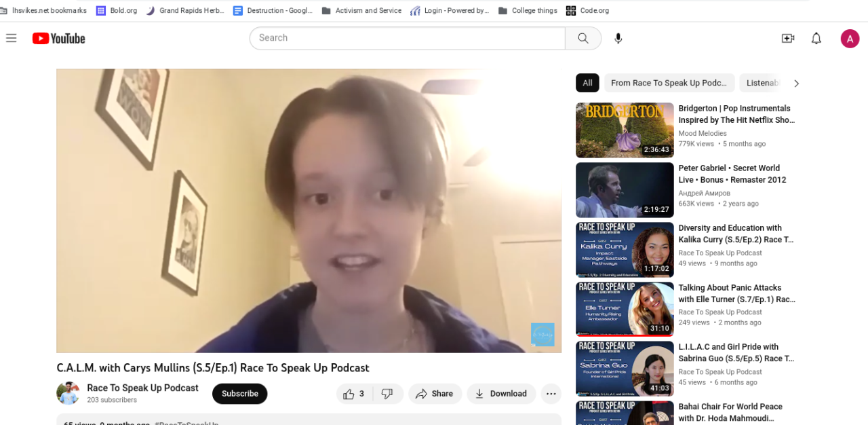Open Bridgerton Pop Instrumentals video title

(736, 114)
